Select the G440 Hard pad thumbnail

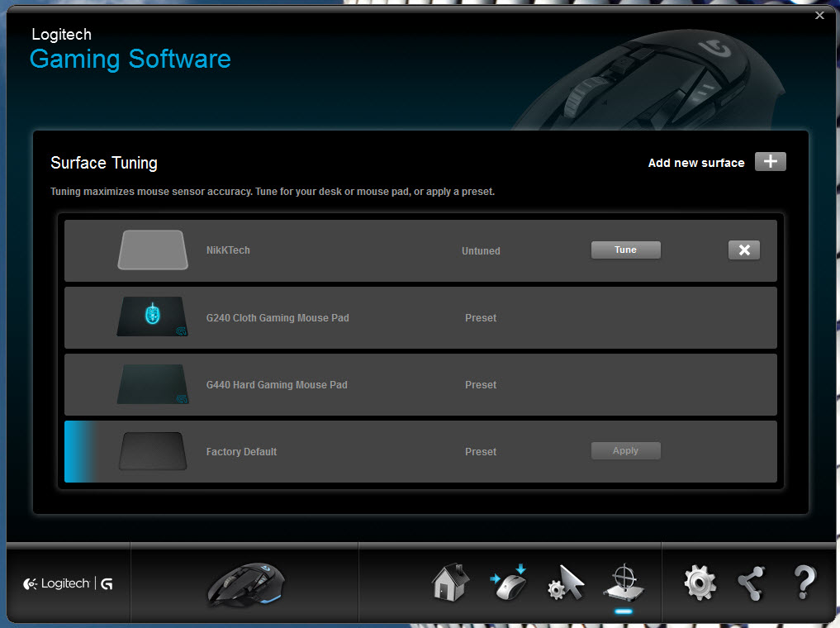point(153,384)
